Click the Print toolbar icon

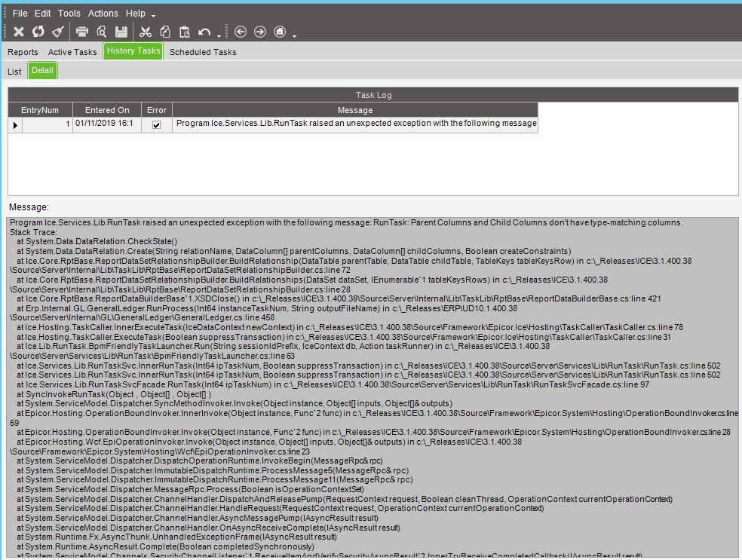tap(82, 32)
